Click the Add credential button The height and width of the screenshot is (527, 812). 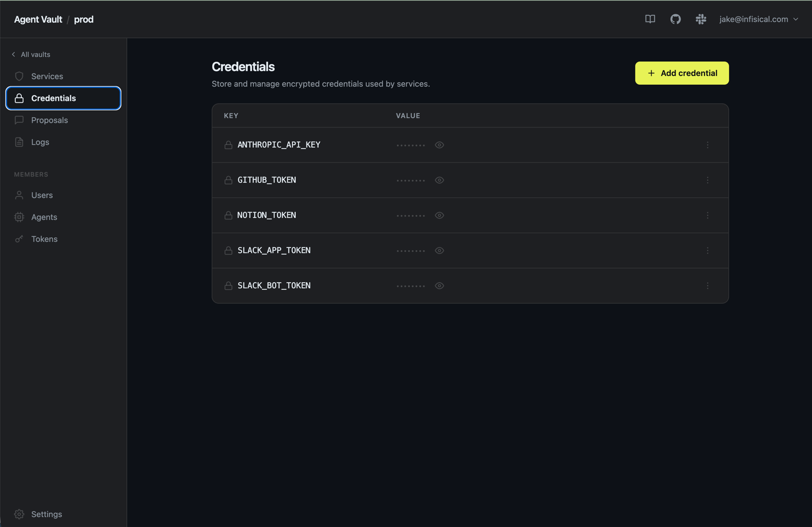click(x=682, y=73)
